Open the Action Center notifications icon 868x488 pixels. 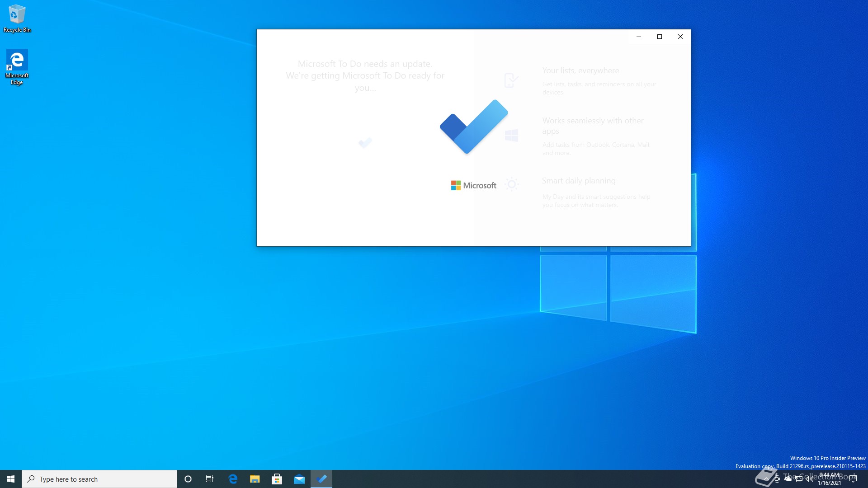853,479
